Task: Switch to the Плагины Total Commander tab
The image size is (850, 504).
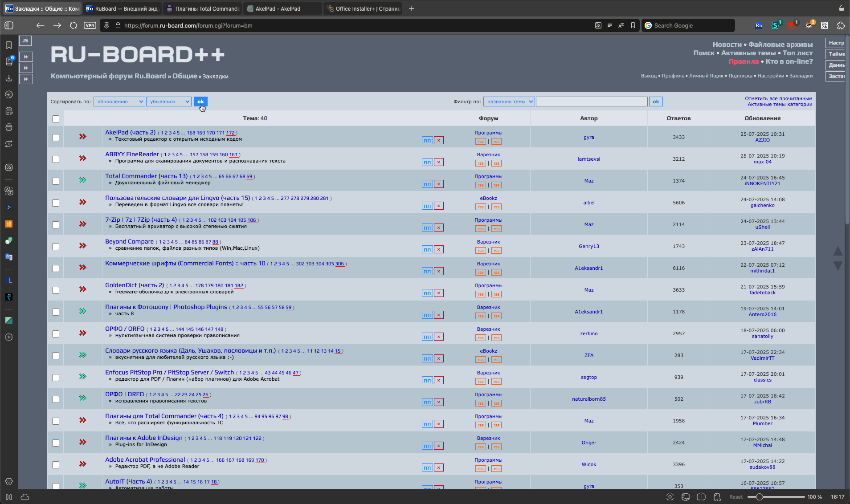Action: click(203, 8)
